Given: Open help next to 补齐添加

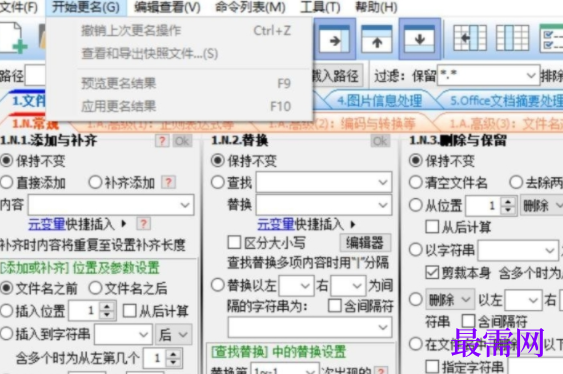Looking at the screenshot, I should click(x=168, y=182).
